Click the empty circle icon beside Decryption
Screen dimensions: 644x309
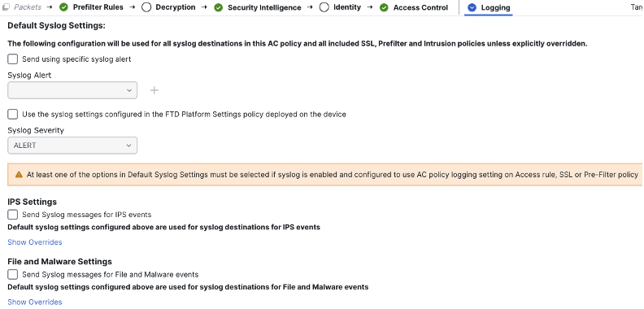click(146, 7)
